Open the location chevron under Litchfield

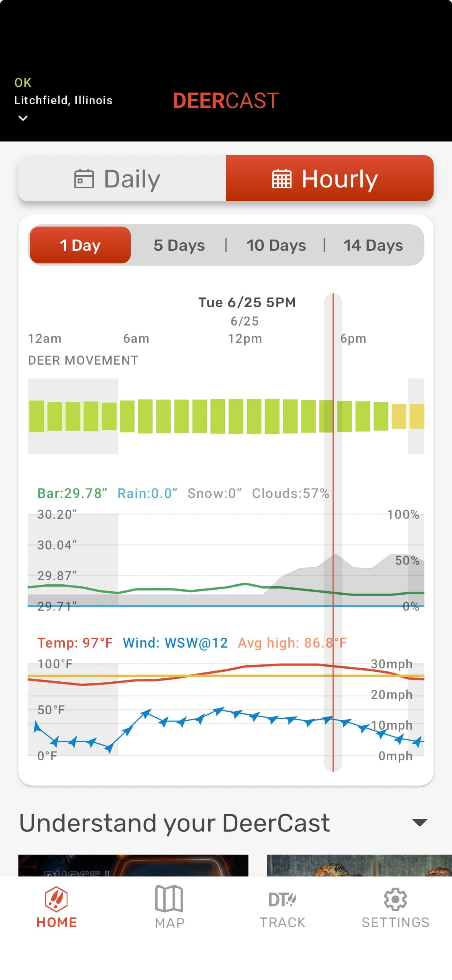point(23,118)
